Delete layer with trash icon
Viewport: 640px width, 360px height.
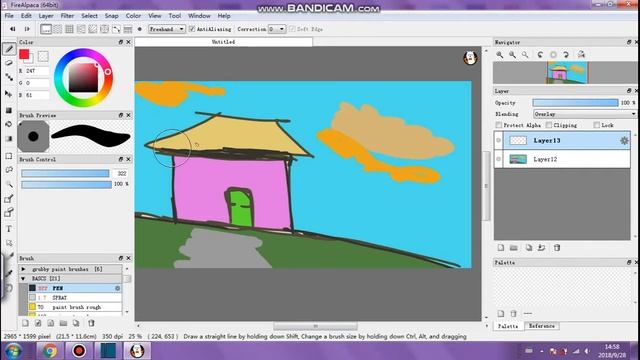557,248
